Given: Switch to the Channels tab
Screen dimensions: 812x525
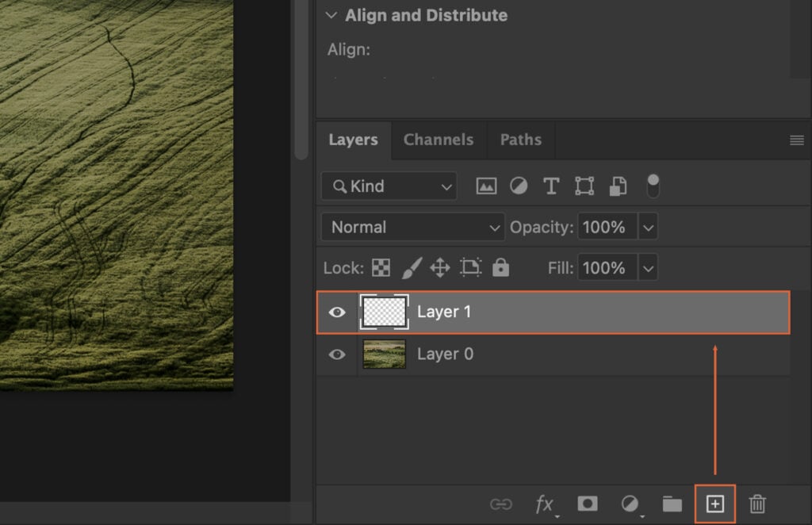Looking at the screenshot, I should click(x=439, y=140).
